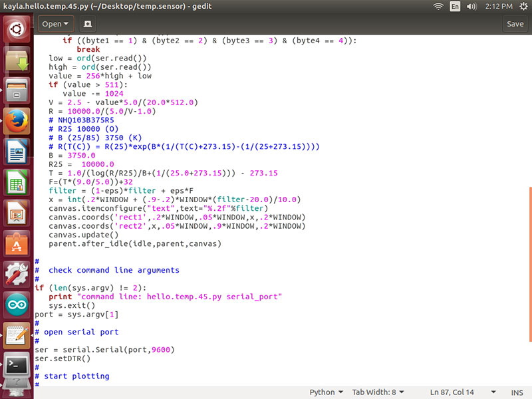Click the canvas.coords('rect2' line
The image size is (532, 399).
pos(177,226)
